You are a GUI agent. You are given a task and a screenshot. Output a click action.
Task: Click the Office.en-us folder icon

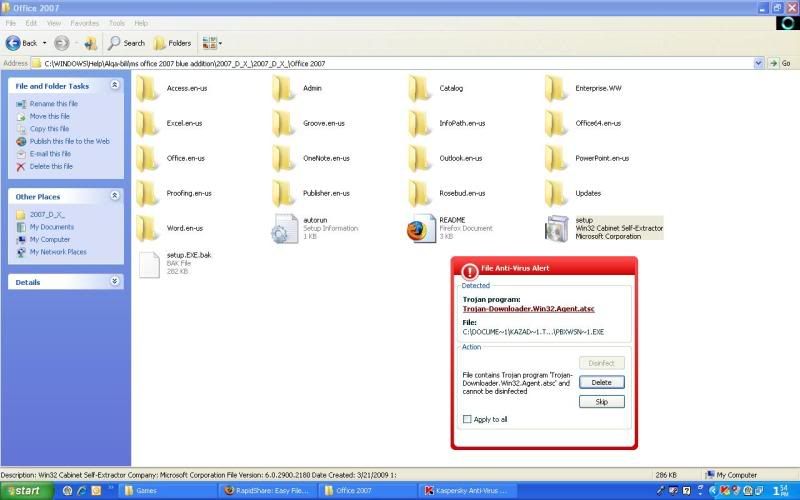click(x=147, y=158)
